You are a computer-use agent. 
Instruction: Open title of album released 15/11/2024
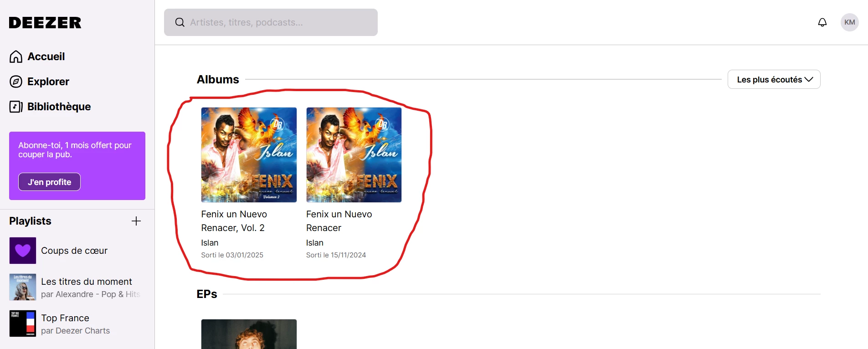pyautogui.click(x=339, y=221)
